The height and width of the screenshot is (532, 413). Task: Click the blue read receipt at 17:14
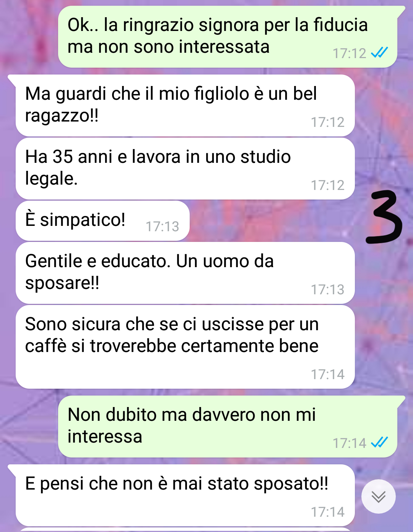pos(379,442)
